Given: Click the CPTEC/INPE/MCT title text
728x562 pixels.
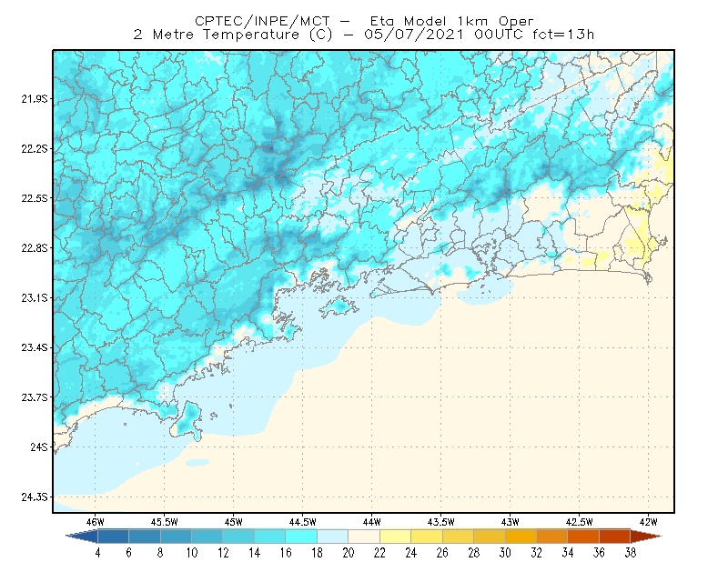Looking at the screenshot, I should tap(262, 21).
